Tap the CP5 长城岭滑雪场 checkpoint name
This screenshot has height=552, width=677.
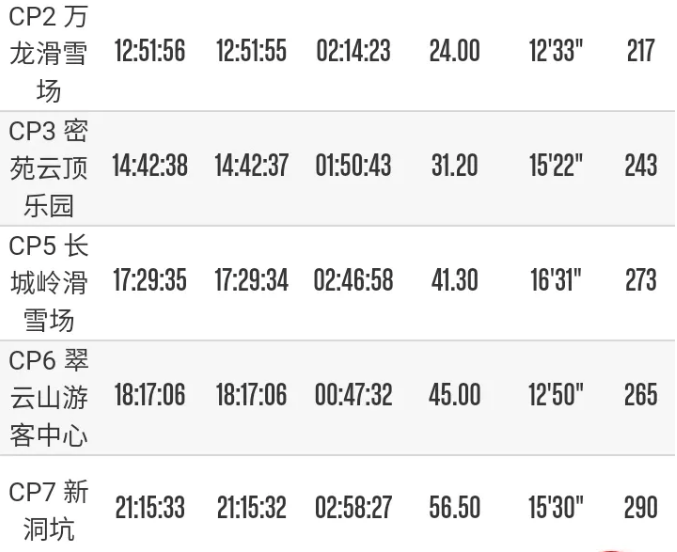coord(49,281)
